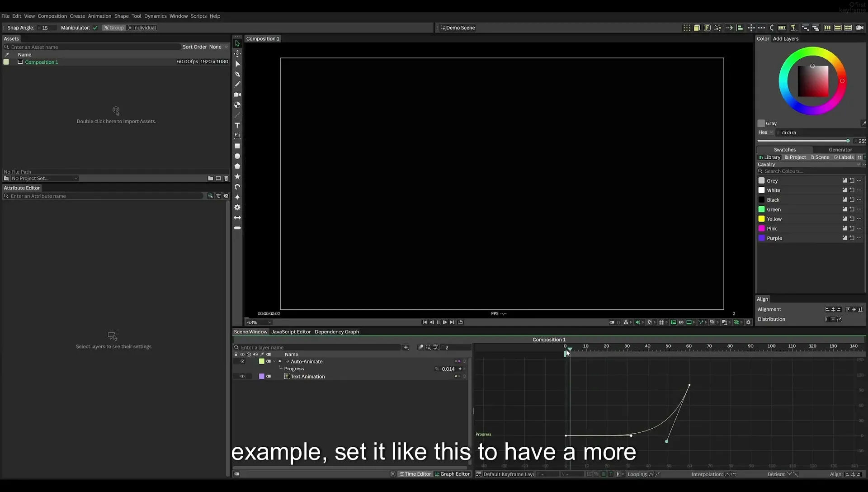868x492 pixels.
Task: Open the Animation menu
Action: coord(99,16)
